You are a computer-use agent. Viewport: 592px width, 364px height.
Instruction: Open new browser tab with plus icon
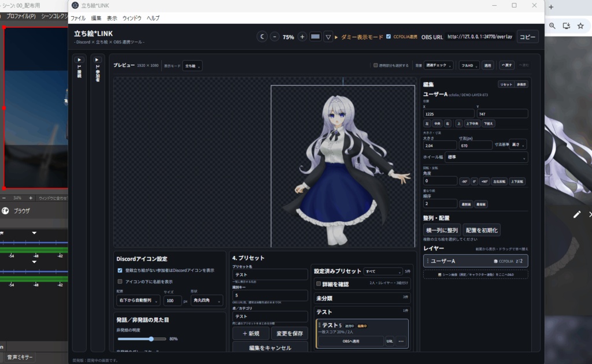pos(551,7)
